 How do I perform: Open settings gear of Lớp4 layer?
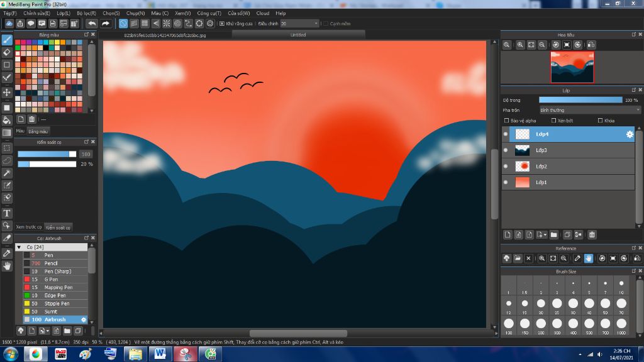[629, 134]
